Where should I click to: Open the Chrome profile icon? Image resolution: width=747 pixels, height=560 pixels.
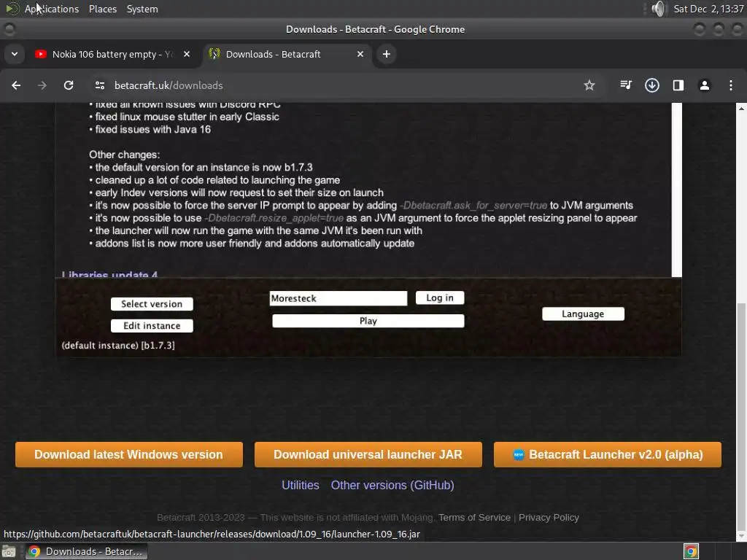[705, 85]
